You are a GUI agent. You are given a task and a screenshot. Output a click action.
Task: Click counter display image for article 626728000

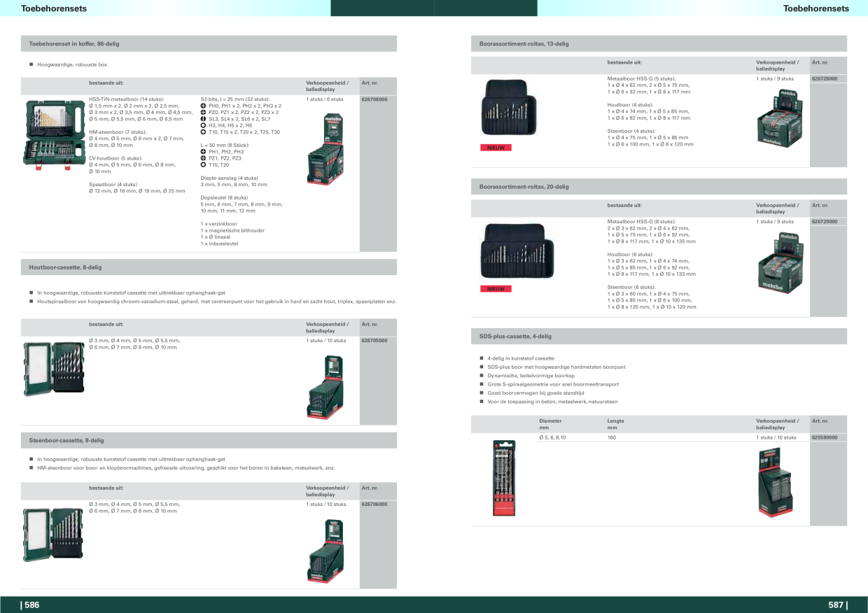[781, 117]
